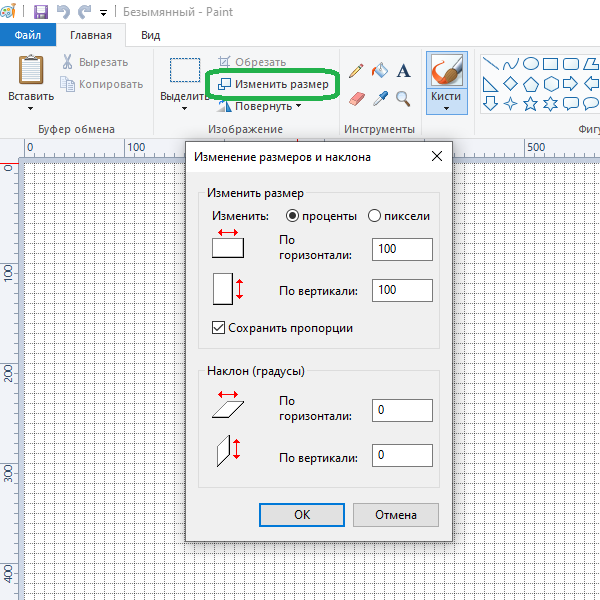This screenshot has height=600, width=600.
Task: Select the Right arrow shape
Action: coord(570,84)
